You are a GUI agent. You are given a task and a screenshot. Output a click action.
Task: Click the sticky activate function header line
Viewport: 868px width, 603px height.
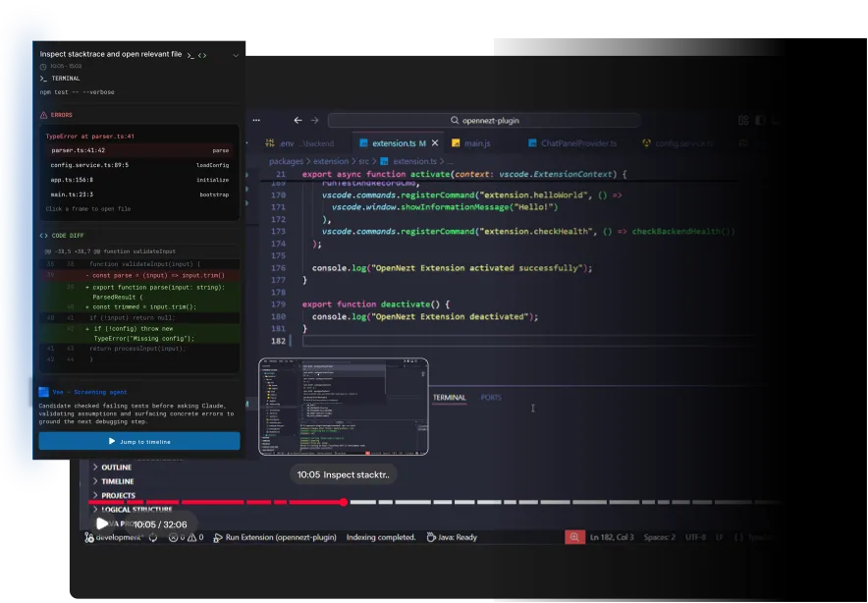pyautogui.click(x=463, y=174)
